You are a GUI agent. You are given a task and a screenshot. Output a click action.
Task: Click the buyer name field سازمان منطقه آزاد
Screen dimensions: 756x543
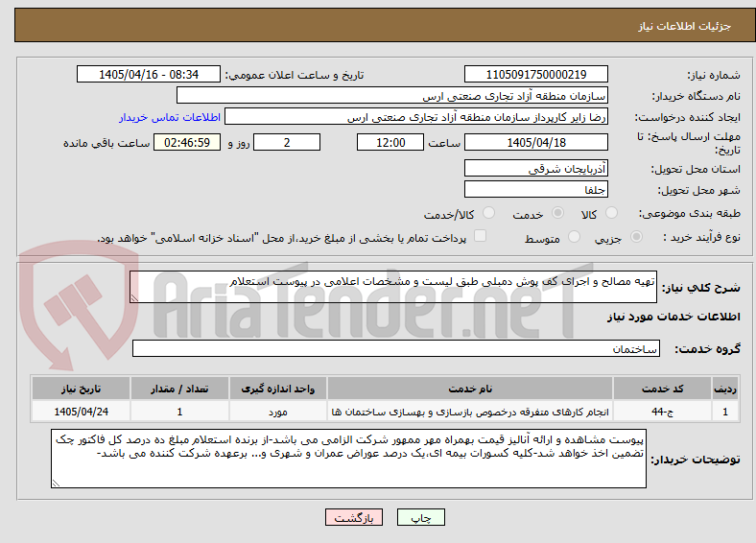tap(392, 96)
